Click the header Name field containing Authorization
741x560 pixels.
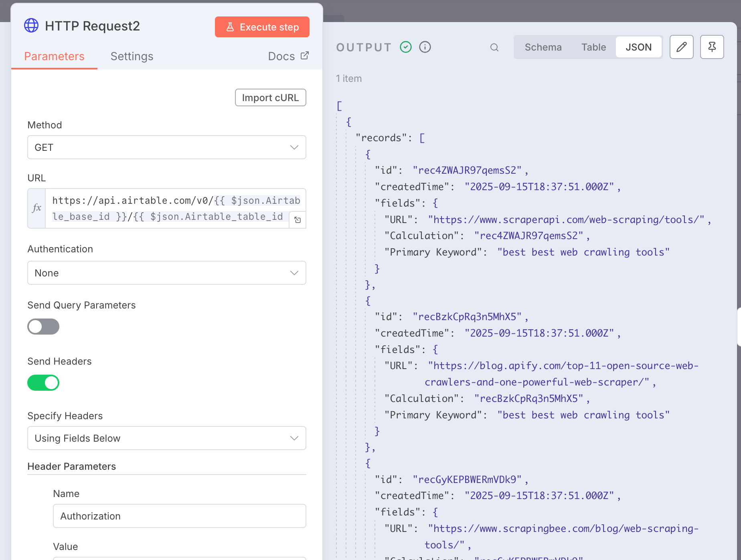pyautogui.click(x=179, y=516)
